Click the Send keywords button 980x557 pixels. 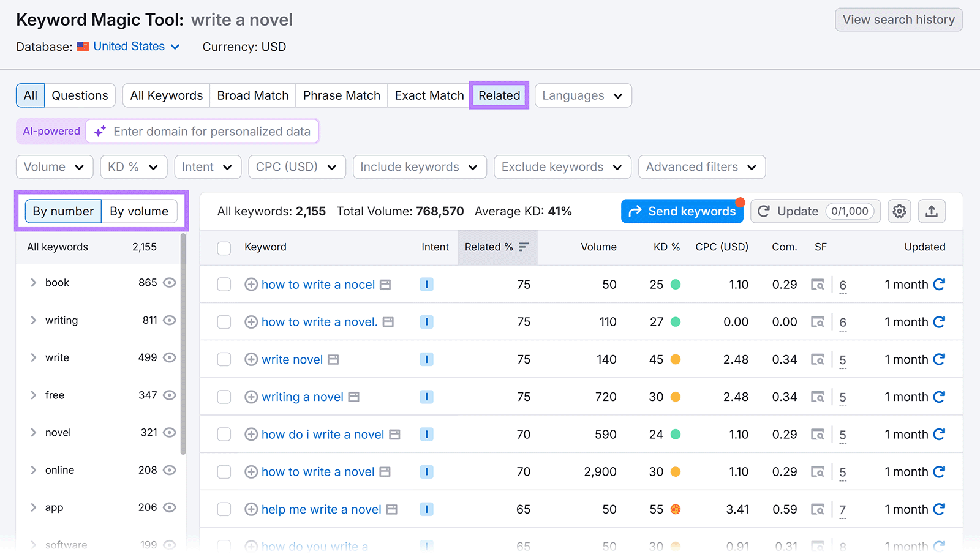pyautogui.click(x=682, y=211)
